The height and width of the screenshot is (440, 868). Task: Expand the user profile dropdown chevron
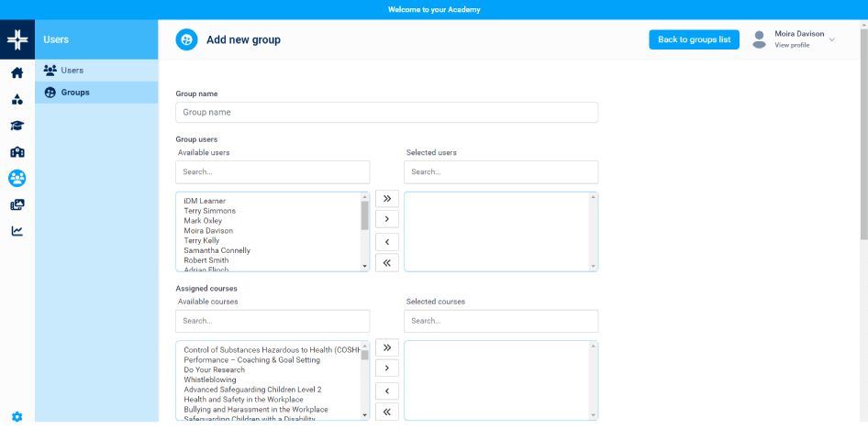(832, 39)
